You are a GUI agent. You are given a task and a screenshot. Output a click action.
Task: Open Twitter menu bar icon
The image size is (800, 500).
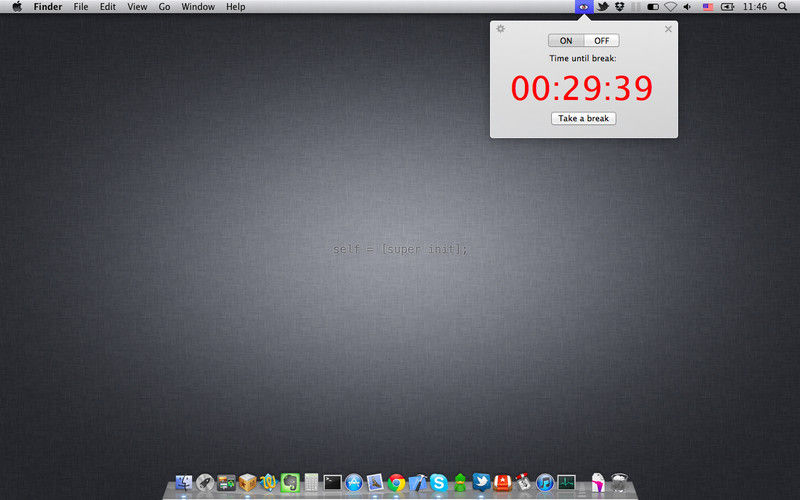tap(603, 7)
